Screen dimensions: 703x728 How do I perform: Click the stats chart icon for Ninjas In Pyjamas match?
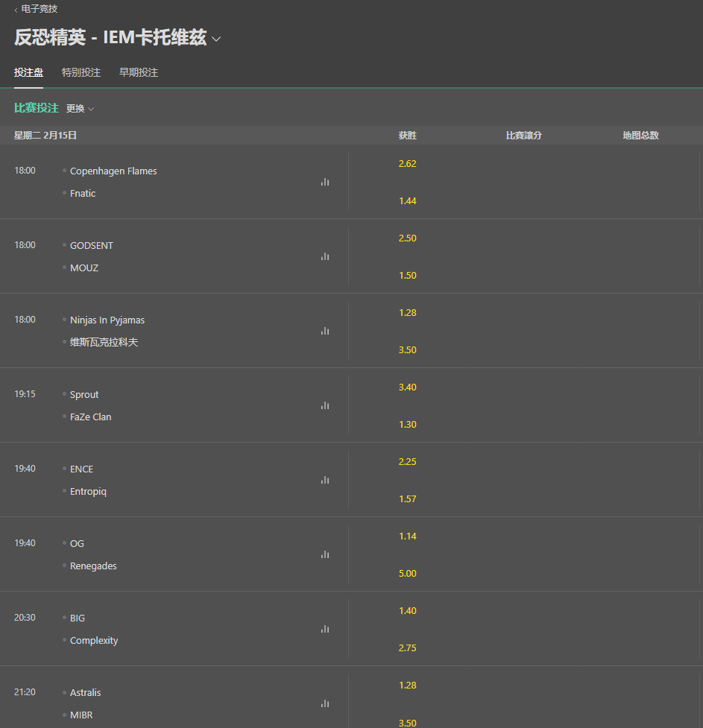point(325,331)
